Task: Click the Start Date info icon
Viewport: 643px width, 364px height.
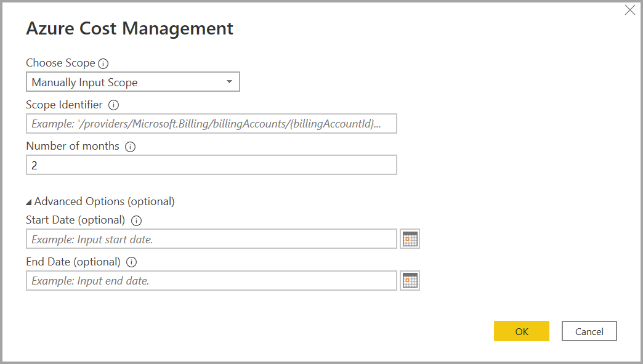Action: click(x=136, y=220)
